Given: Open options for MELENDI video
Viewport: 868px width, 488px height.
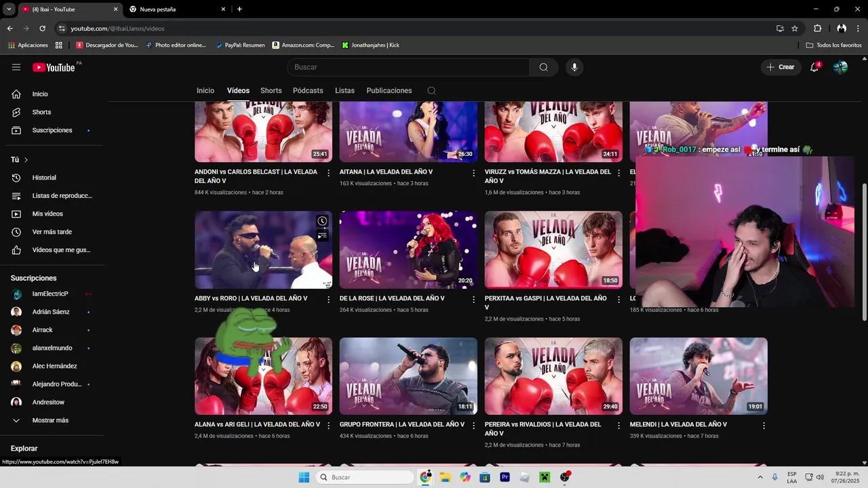Looking at the screenshot, I should coord(764,426).
